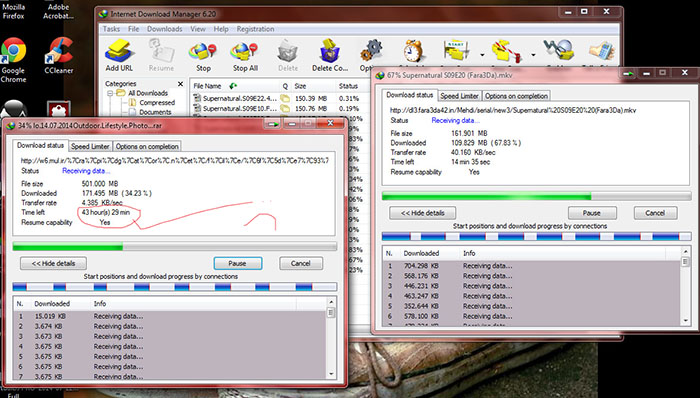Click scrollbar down arrow in Supernatural connections list

pyautogui.click(x=686, y=321)
